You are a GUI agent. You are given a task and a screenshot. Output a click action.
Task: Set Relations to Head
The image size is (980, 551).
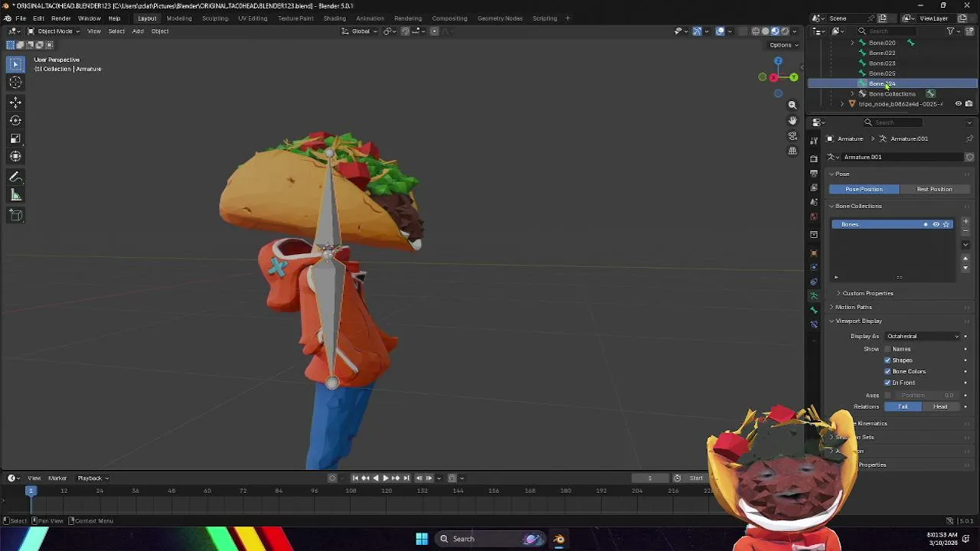point(940,406)
